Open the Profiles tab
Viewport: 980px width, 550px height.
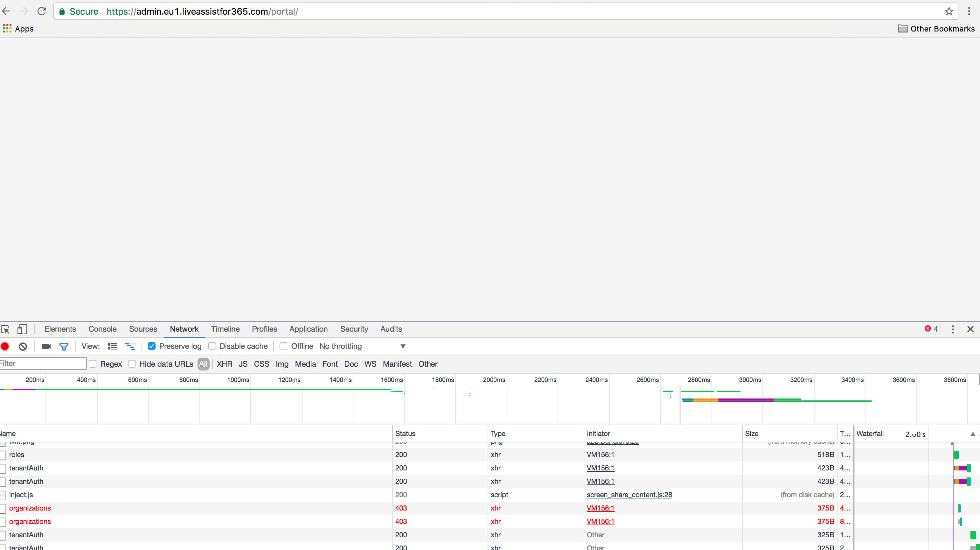(264, 329)
